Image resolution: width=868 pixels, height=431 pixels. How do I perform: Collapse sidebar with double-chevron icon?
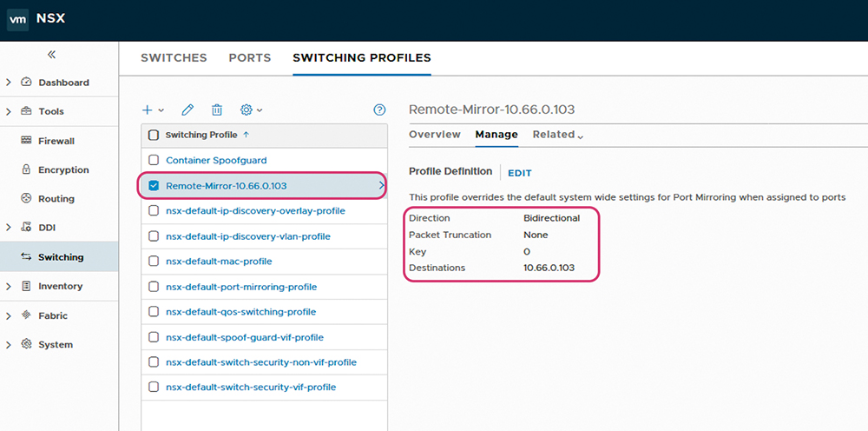(x=51, y=54)
